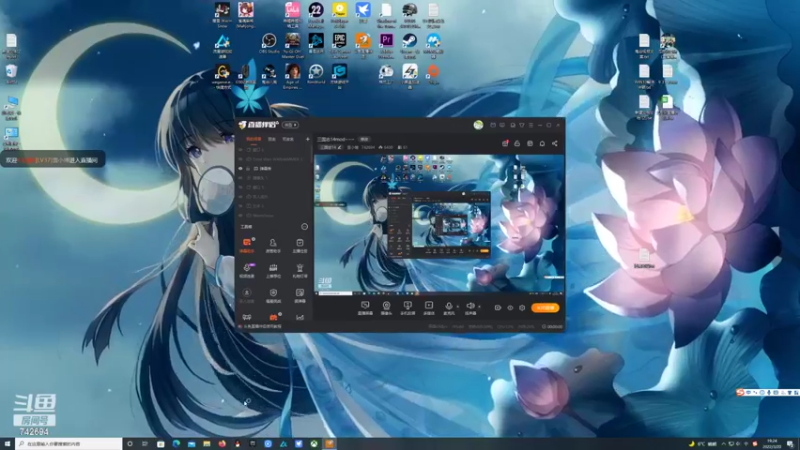Open the bar chart tool at the toolbox bottom
This screenshot has height=450, width=800.
tap(299, 317)
